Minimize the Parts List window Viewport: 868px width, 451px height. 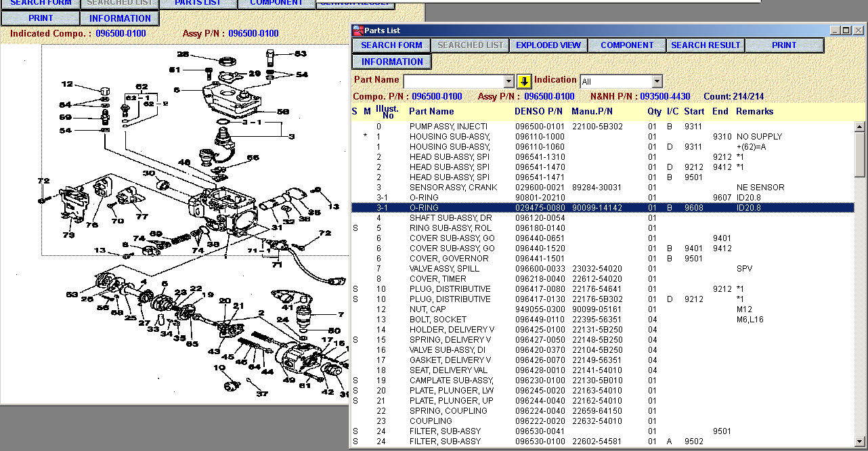(836, 30)
